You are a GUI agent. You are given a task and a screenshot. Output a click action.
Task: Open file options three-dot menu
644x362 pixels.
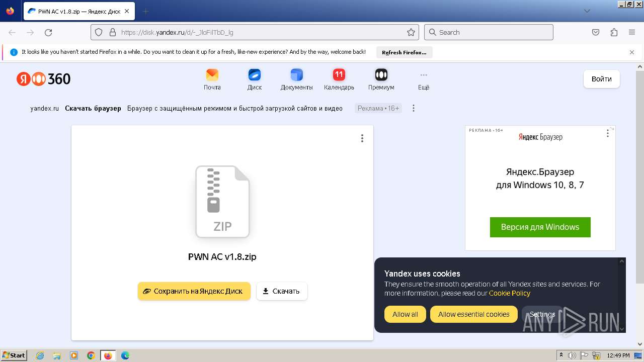[362, 138]
